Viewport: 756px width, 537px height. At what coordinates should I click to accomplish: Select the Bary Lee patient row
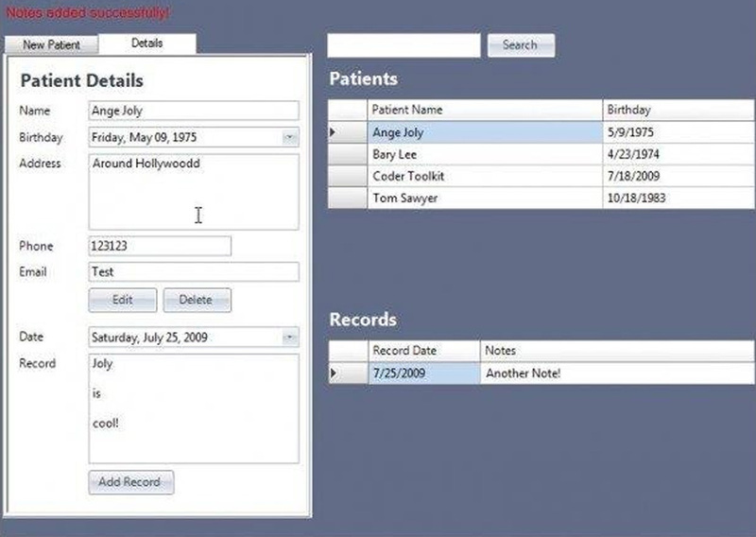click(484, 154)
